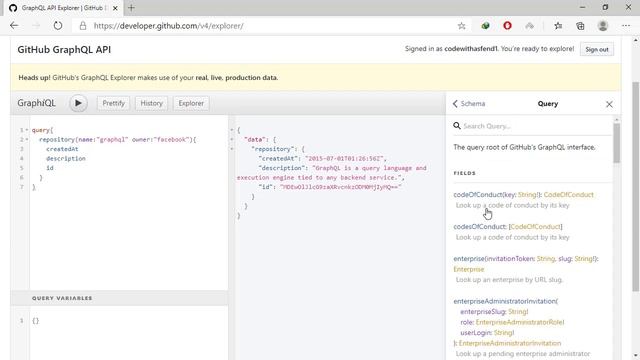Click the id field on query line 5

coord(50,168)
